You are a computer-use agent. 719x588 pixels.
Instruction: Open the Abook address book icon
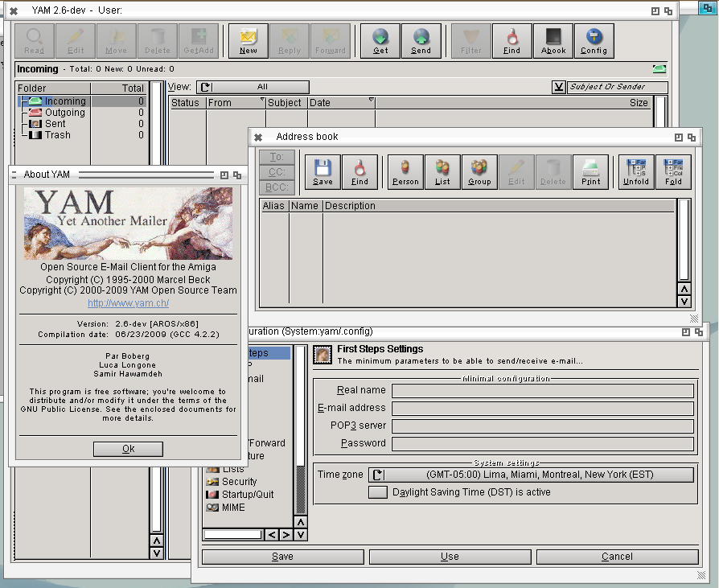[553, 40]
